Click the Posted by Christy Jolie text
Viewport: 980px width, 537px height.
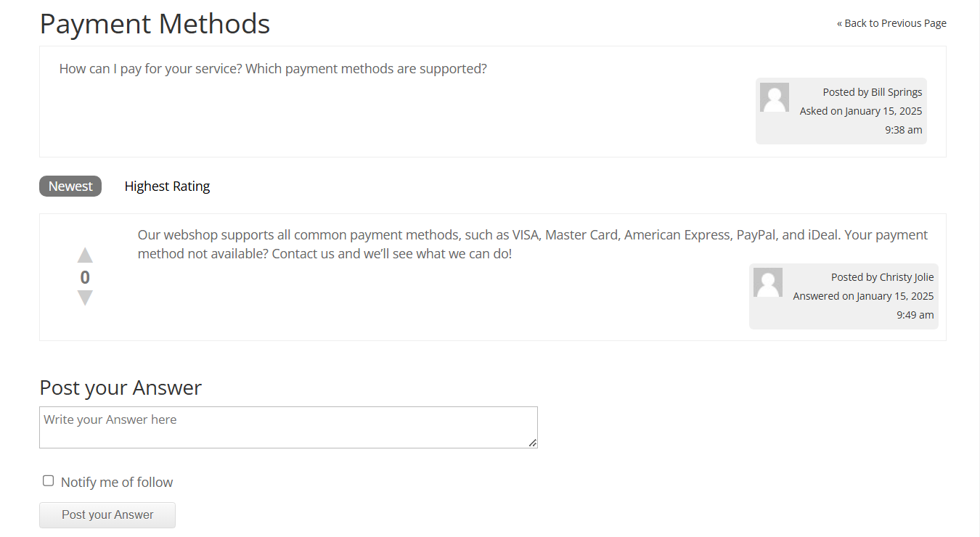click(x=883, y=277)
